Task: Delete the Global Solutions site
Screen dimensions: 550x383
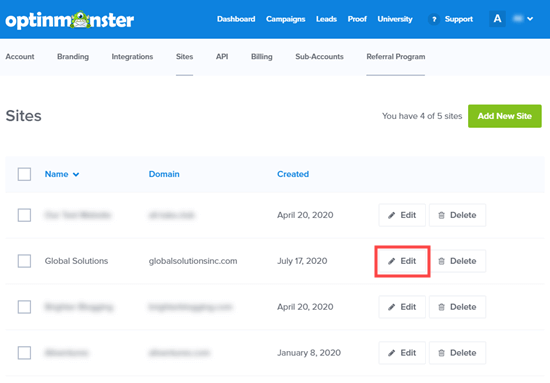Action: point(457,261)
